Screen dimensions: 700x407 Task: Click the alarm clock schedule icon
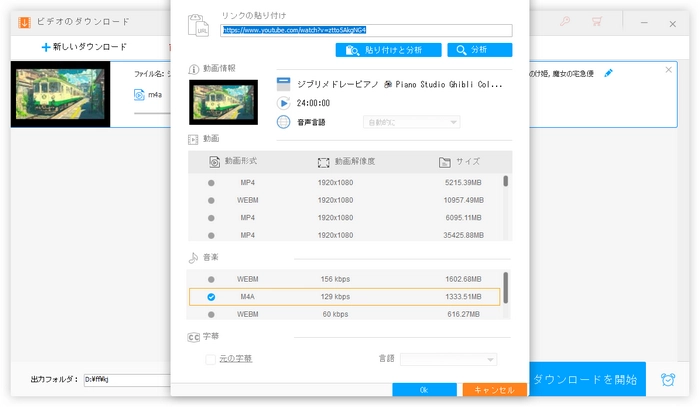(x=668, y=379)
